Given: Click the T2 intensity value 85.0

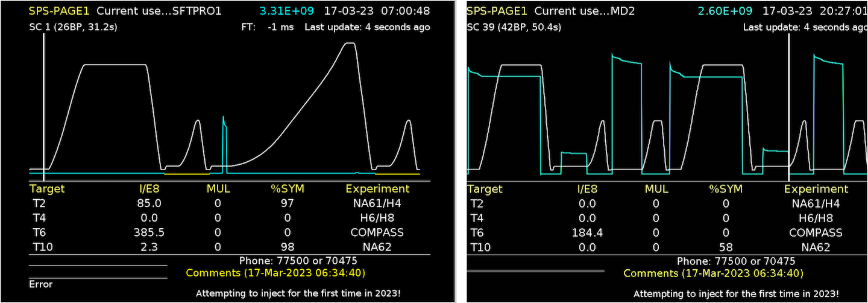Looking at the screenshot, I should pos(149,203).
